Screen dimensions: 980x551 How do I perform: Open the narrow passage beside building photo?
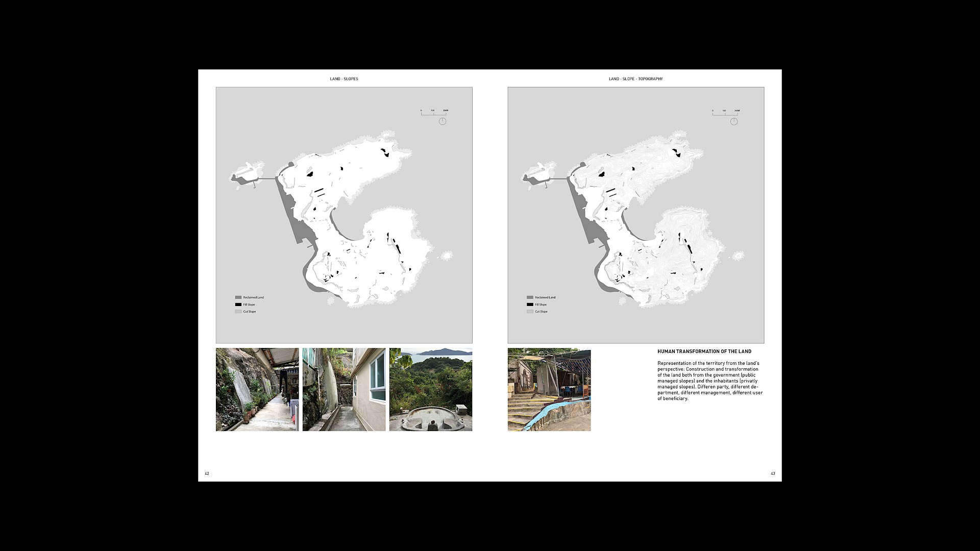pyautogui.click(x=344, y=390)
